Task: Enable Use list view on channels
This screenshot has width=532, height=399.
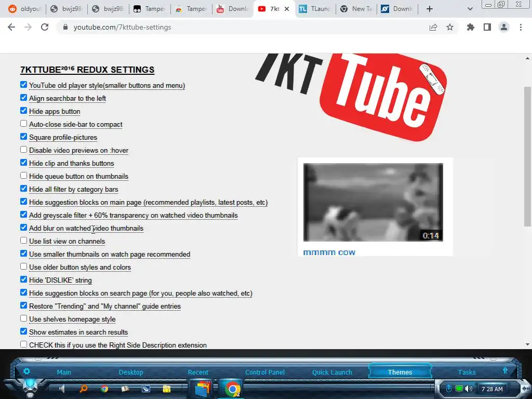Action: pyautogui.click(x=23, y=241)
